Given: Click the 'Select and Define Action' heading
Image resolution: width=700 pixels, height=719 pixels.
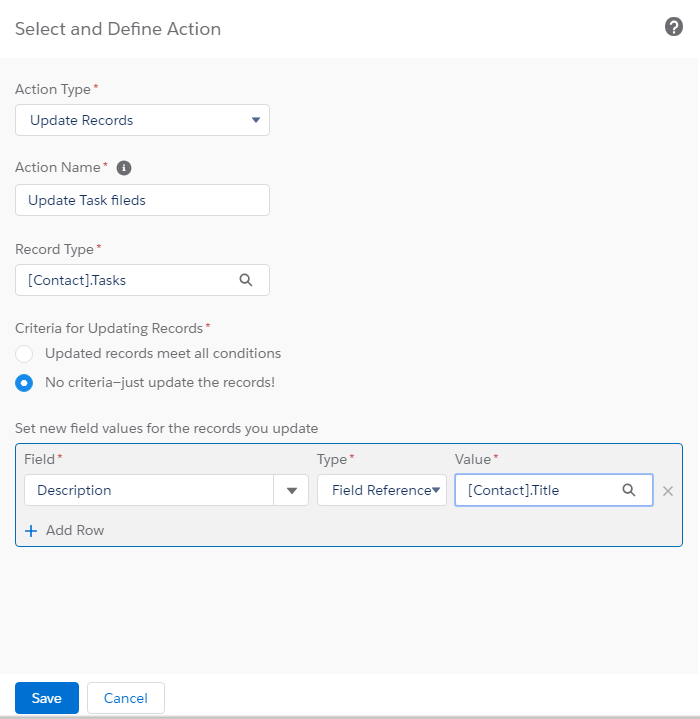Looking at the screenshot, I should [118, 29].
